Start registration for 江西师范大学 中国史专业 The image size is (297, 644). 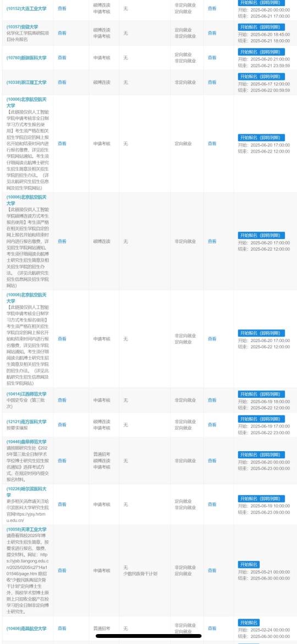[x=261, y=394]
